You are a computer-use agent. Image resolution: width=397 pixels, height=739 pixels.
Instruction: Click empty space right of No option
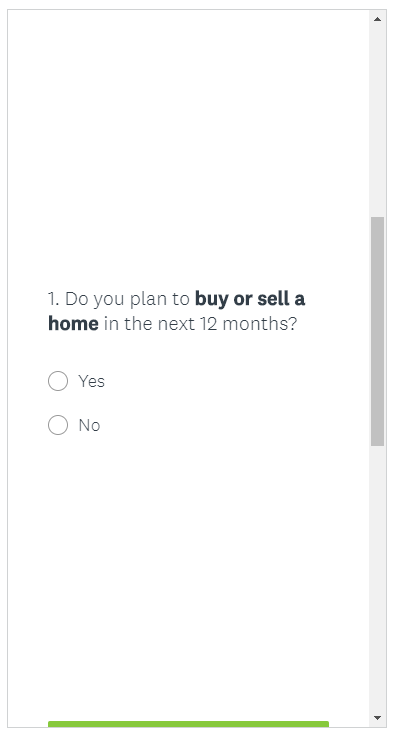coord(236,425)
